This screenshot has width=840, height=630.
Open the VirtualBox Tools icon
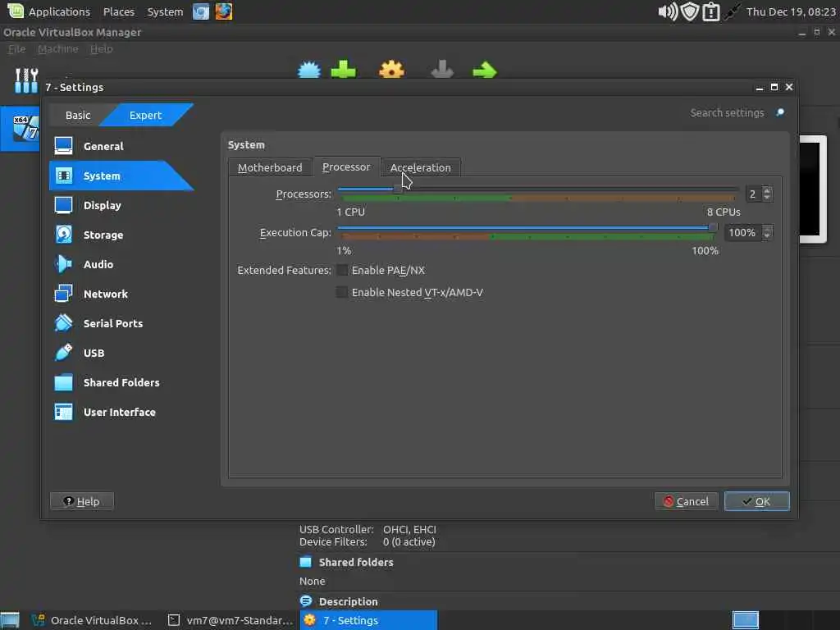(x=25, y=80)
